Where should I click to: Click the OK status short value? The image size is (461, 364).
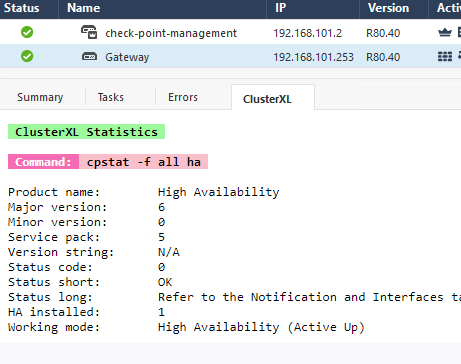tap(165, 282)
